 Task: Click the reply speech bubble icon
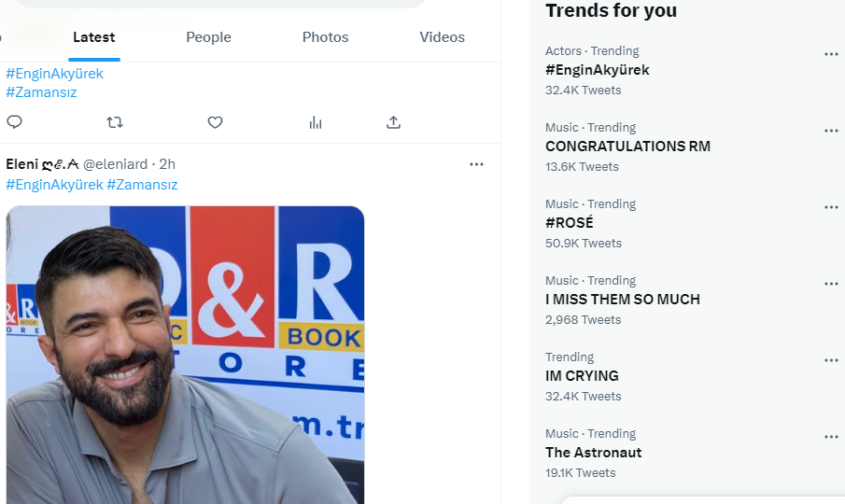[x=14, y=122]
